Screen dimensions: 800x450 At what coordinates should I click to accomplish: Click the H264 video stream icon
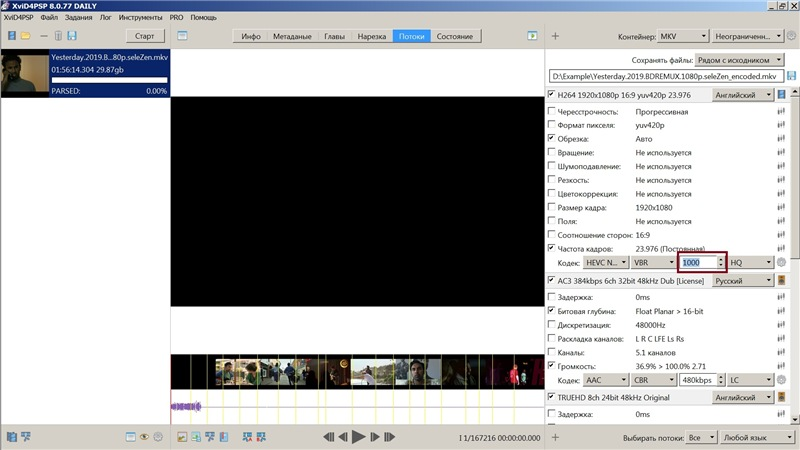coord(781,94)
